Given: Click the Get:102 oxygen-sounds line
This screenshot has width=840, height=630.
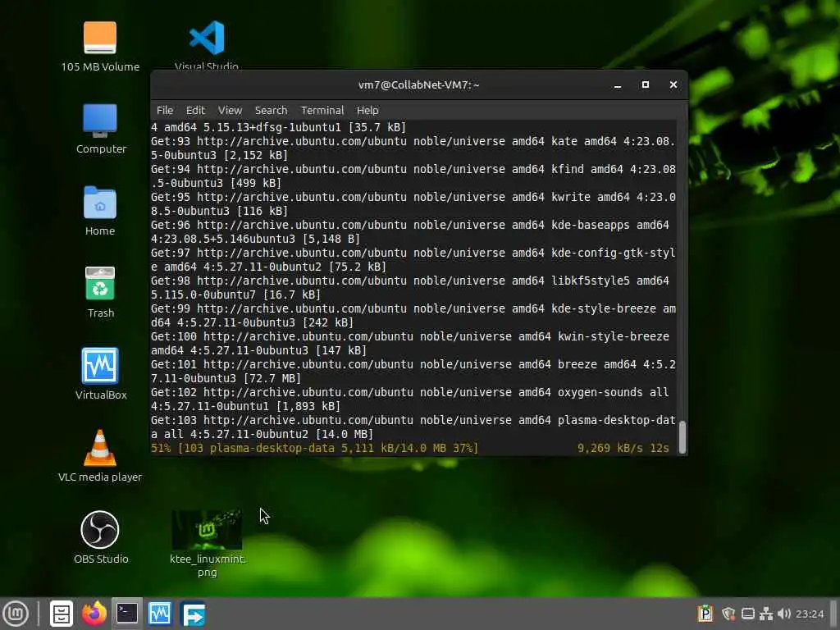Looking at the screenshot, I should coord(410,399).
